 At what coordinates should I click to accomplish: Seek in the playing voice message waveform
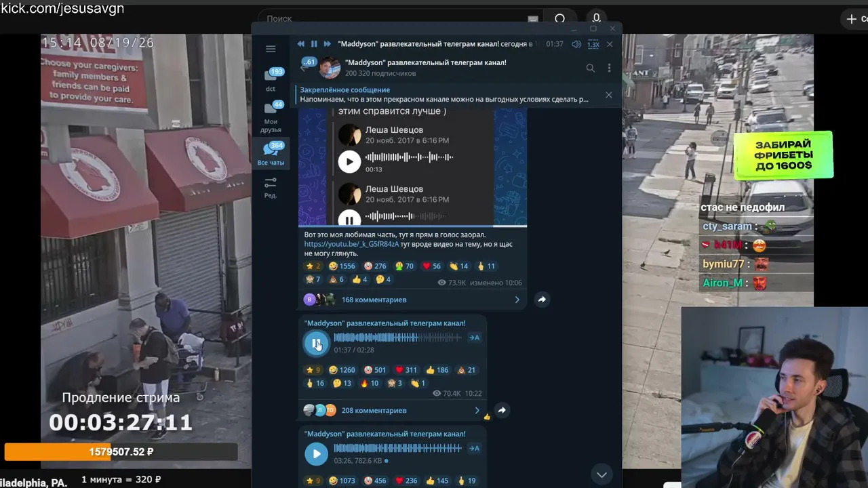[x=397, y=338]
